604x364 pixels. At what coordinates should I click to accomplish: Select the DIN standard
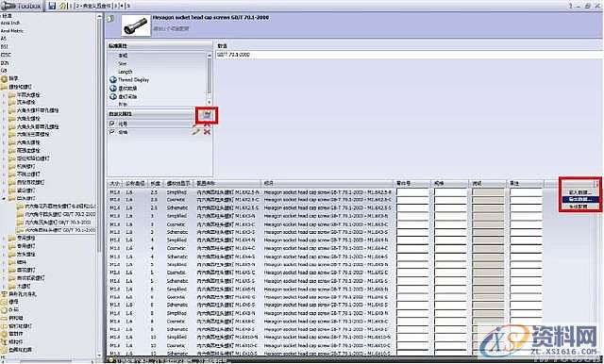click(5, 63)
